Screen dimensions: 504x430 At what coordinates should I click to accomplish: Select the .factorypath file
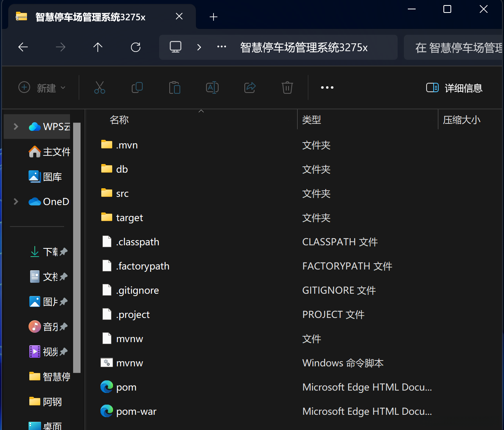tap(135, 266)
